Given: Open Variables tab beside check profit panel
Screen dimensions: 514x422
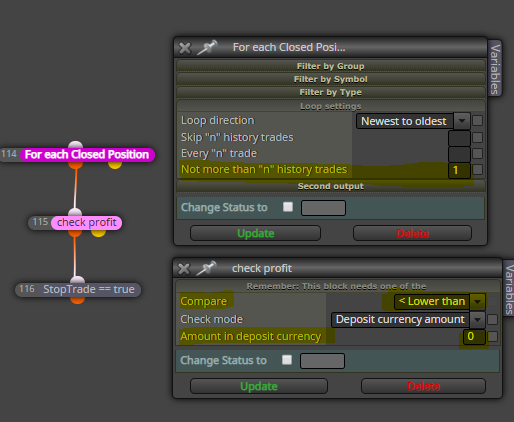Looking at the screenshot, I should click(x=509, y=289).
